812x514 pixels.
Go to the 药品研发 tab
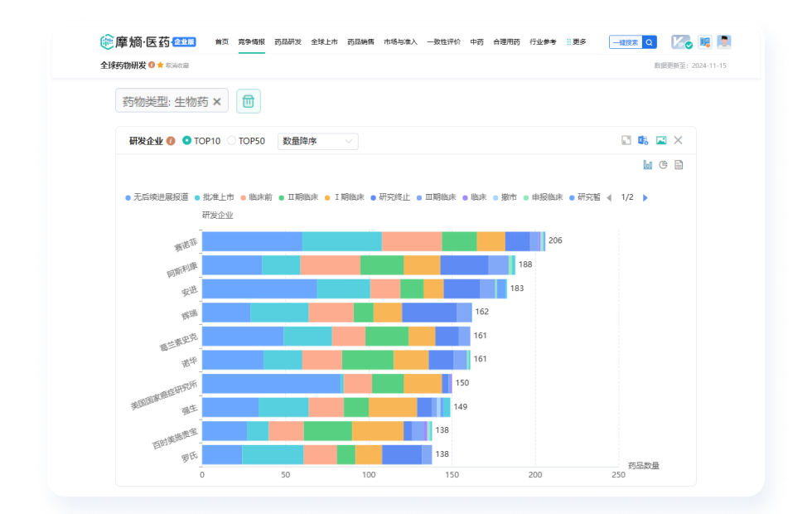(x=288, y=42)
